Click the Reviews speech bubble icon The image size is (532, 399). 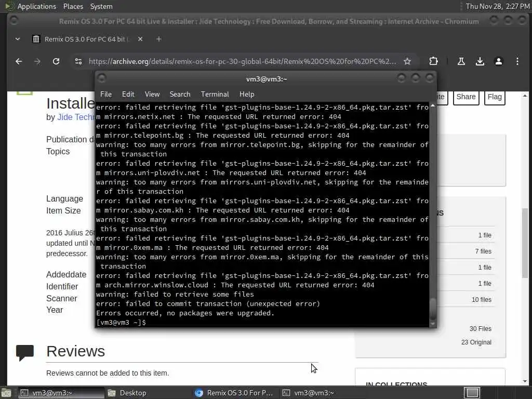pyautogui.click(x=25, y=353)
